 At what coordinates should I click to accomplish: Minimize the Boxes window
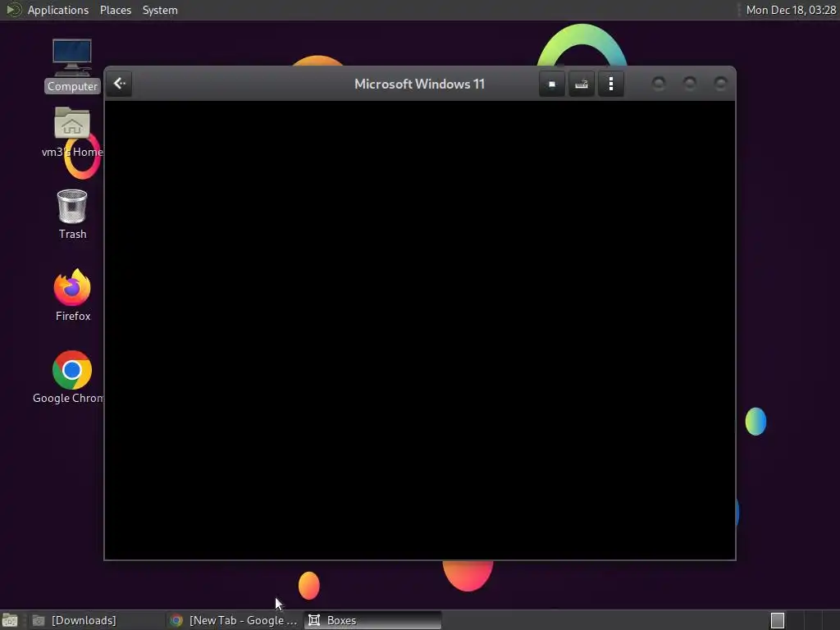click(659, 83)
